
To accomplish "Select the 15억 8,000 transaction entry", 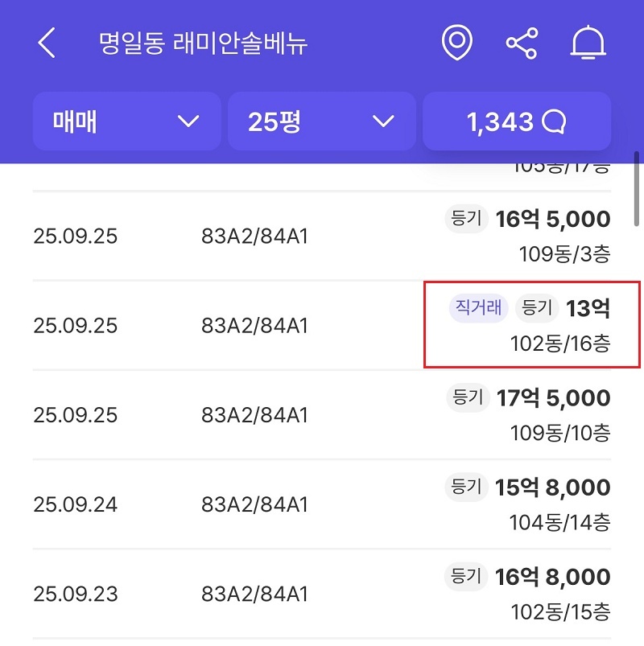I will (553, 488).
